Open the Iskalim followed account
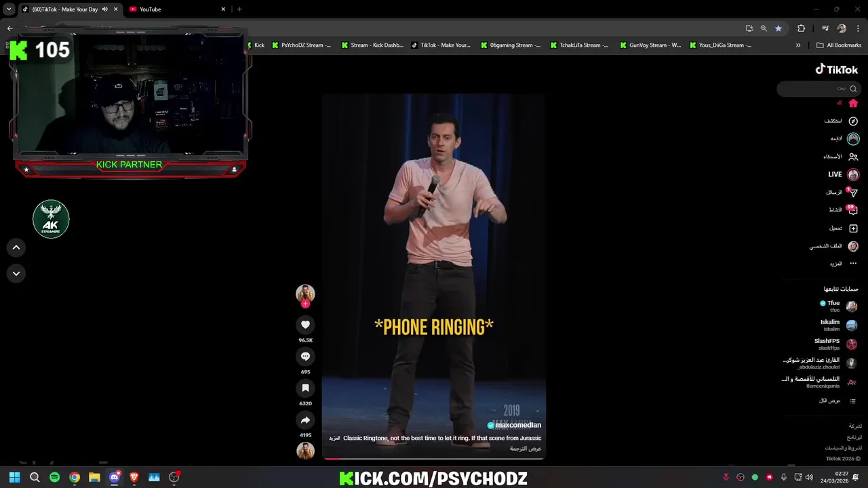The width and height of the screenshot is (868, 488). coord(838,325)
